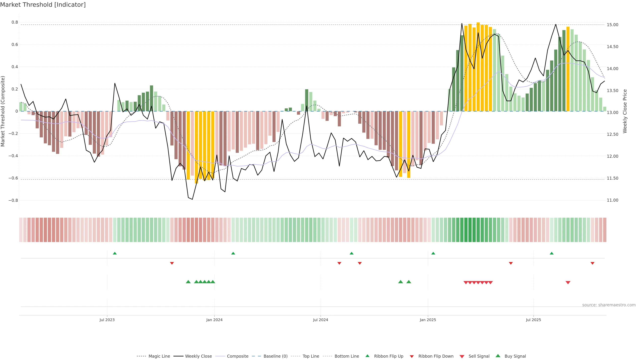644x362 pixels.
Task: Click the Jul 2024 x-axis label
Action: pyautogui.click(x=320, y=320)
